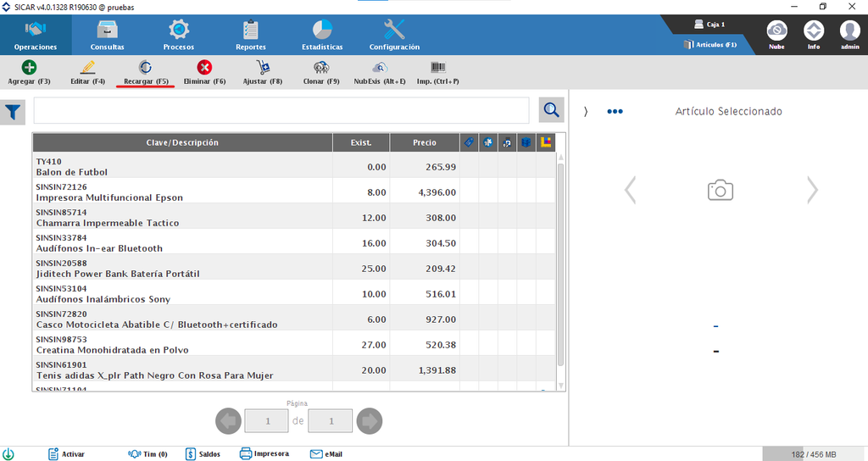Open the Reportes section
The image size is (868, 461).
click(251, 35)
